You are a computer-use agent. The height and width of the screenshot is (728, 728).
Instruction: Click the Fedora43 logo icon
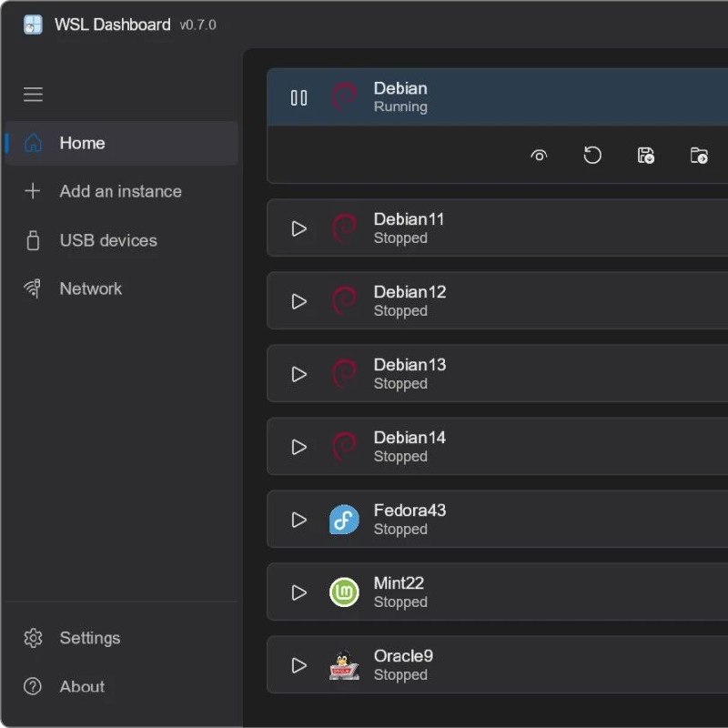pyautogui.click(x=344, y=520)
